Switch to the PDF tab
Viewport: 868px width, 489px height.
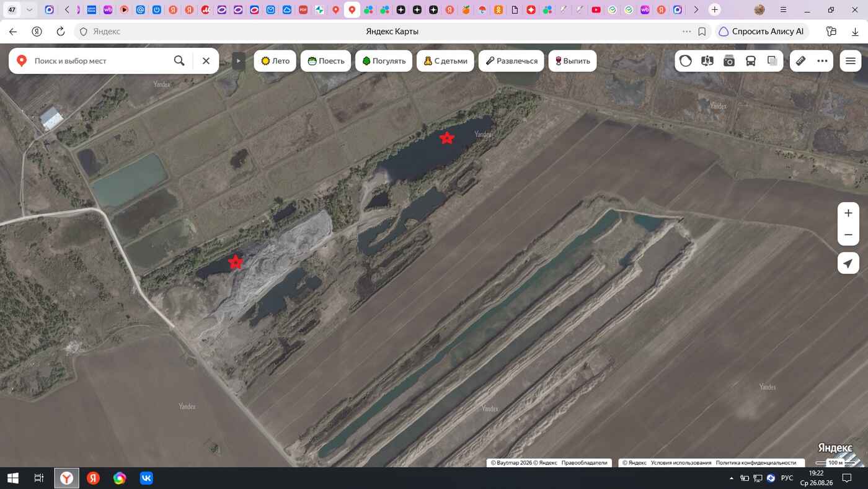(303, 10)
